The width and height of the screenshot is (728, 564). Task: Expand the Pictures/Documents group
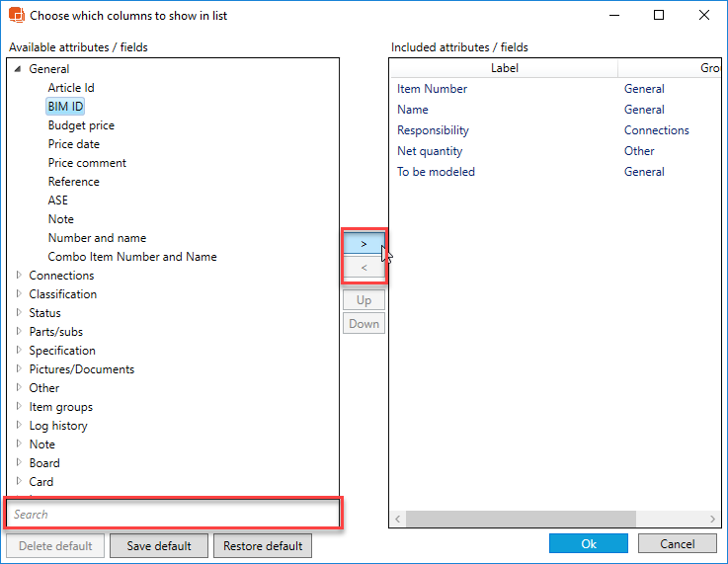(18, 369)
